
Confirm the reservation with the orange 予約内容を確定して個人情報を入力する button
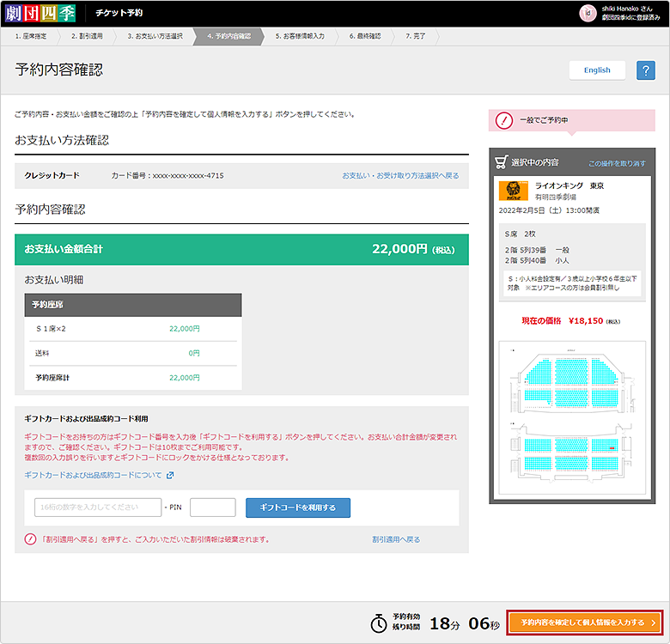pos(585,623)
